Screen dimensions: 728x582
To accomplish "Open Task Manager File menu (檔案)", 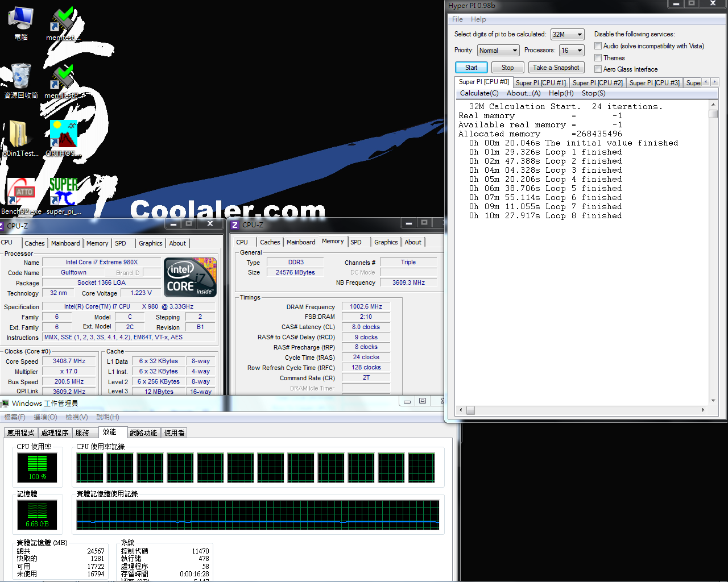I will 15,417.
